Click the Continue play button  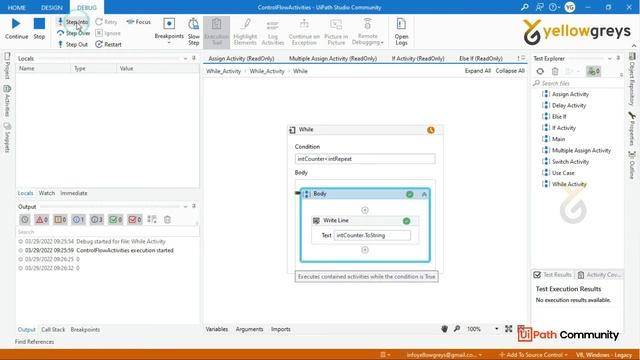pyautogui.click(x=16, y=29)
